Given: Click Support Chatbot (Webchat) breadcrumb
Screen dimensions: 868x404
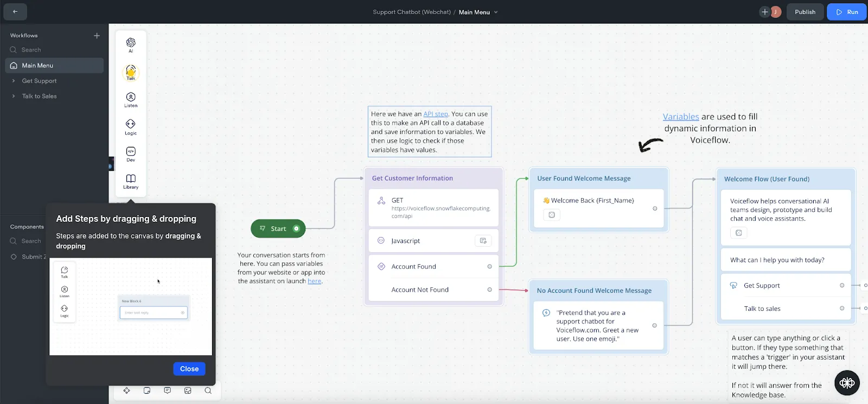Looking at the screenshot, I should [412, 12].
